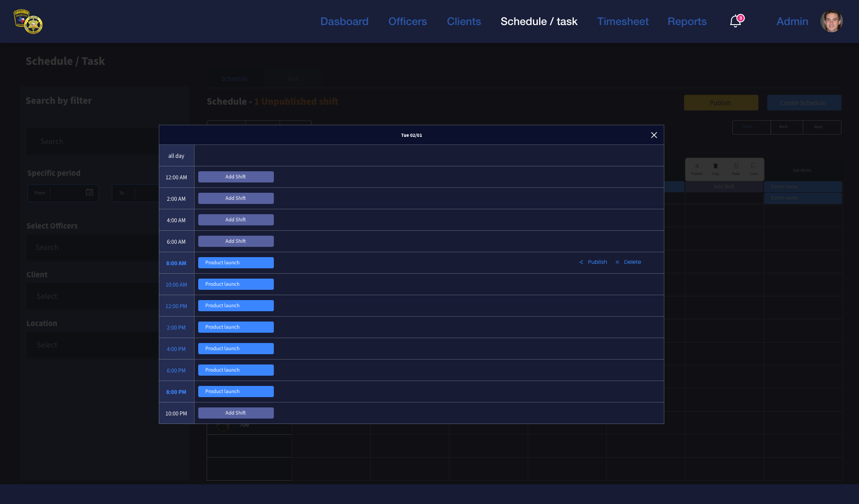Add a shift at 12:00 AM
This screenshot has width=859, height=504.
click(236, 177)
